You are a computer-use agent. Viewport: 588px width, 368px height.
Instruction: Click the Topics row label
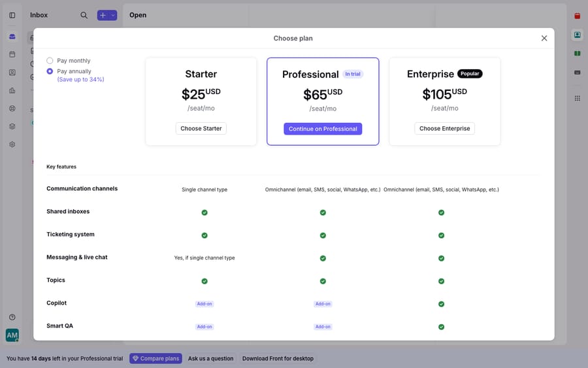[56, 280]
